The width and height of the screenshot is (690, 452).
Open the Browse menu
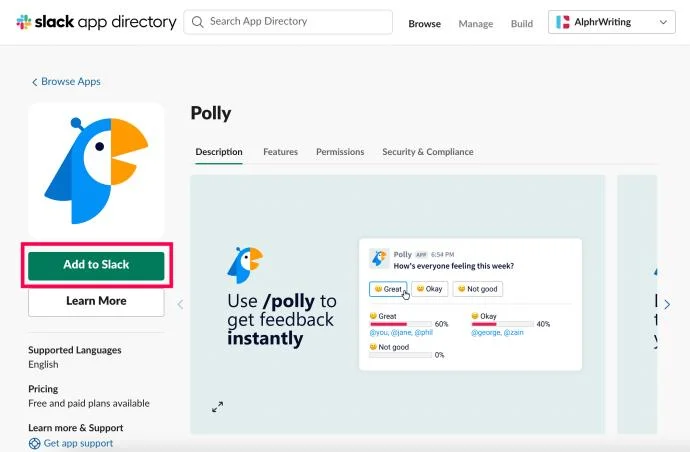[x=424, y=24]
